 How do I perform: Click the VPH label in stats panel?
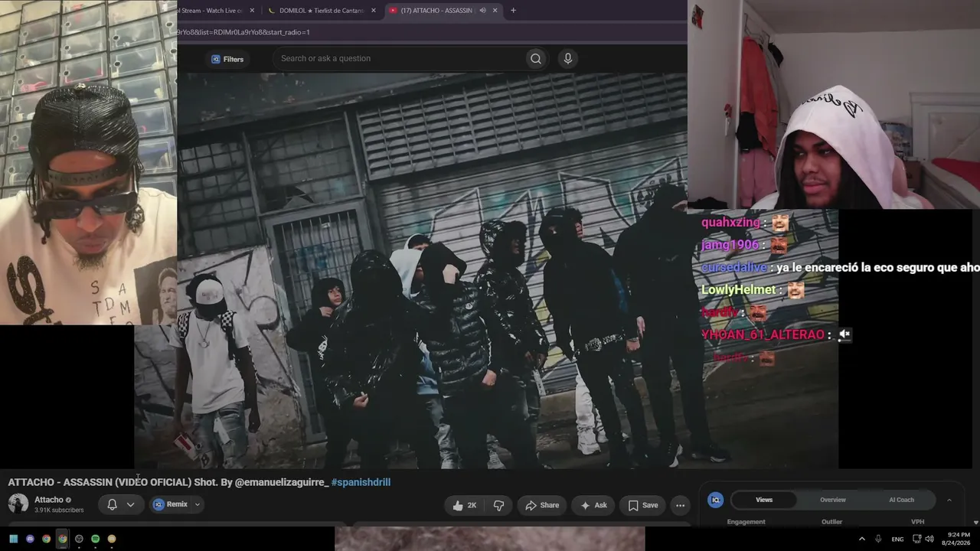[917, 522]
